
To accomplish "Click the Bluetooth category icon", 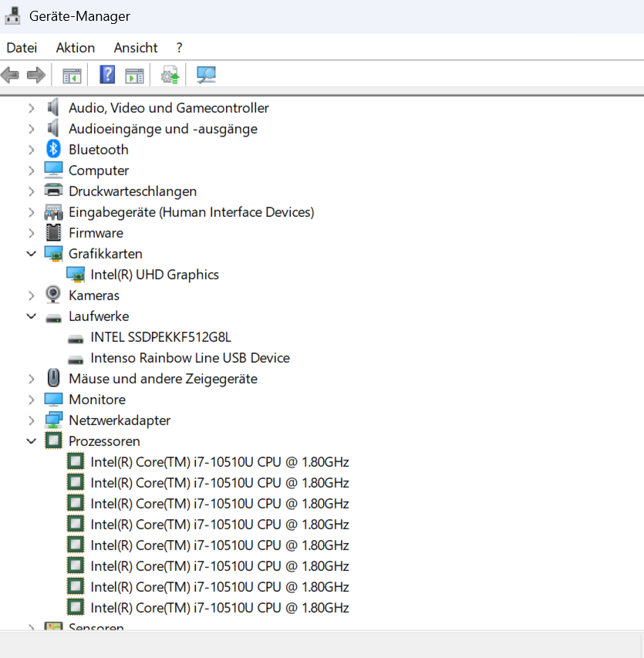I will (53, 149).
